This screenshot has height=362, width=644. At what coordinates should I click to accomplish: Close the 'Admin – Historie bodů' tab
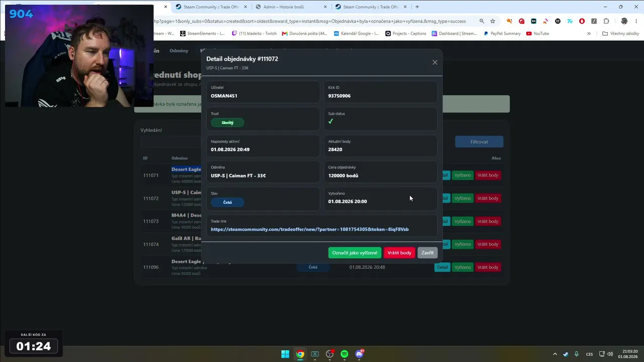pyautogui.click(x=325, y=7)
